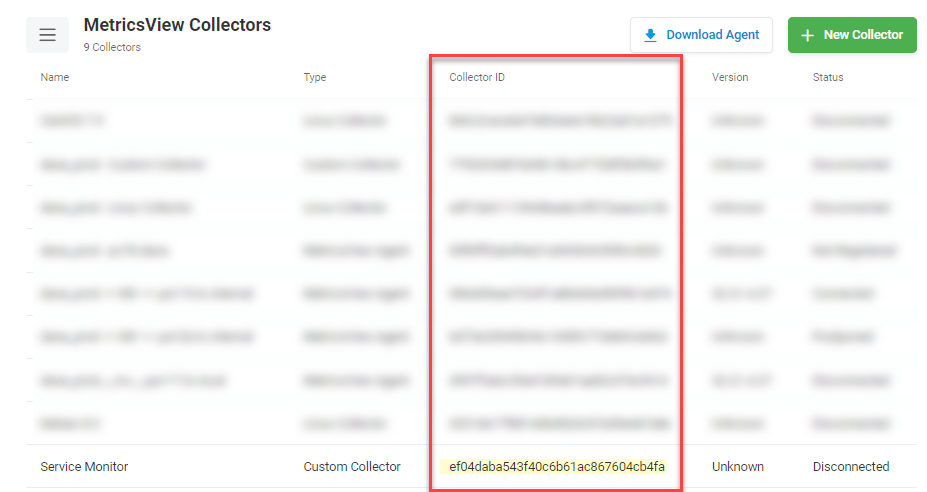Click the MetricsView Collectors page title
This screenshot has height=492, width=927.
(177, 25)
